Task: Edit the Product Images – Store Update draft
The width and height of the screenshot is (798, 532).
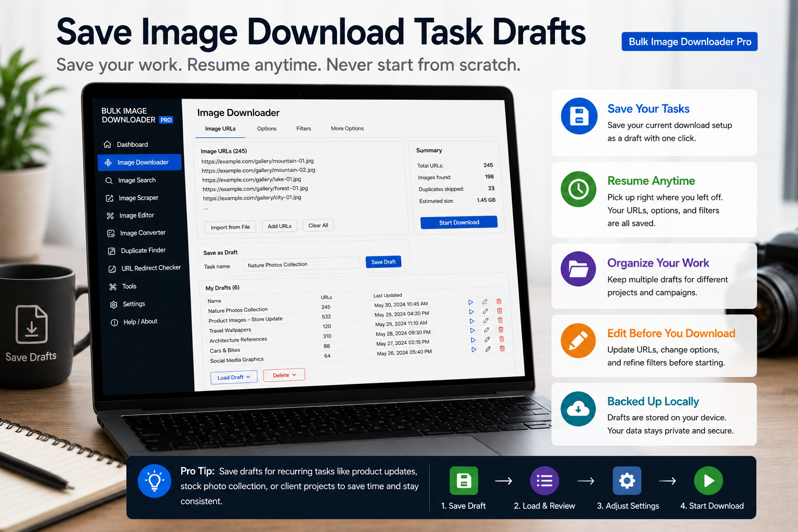Action: pos(485,311)
